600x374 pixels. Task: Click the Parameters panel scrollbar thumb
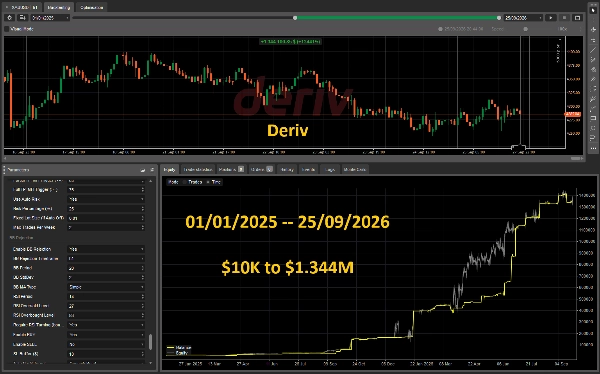pyautogui.click(x=150, y=341)
